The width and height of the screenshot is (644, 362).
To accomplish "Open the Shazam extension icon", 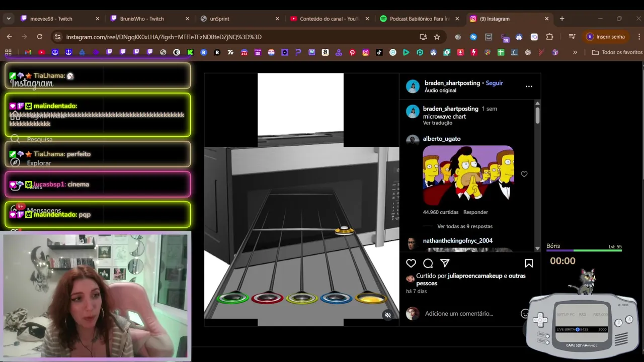I will click(x=473, y=37).
